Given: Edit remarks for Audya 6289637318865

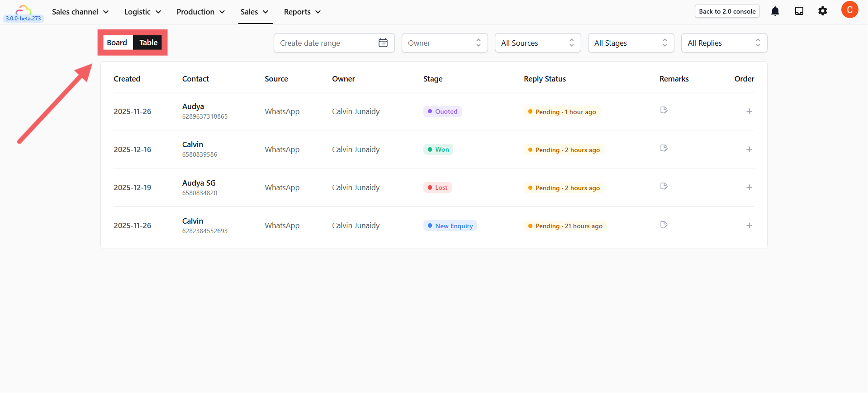Looking at the screenshot, I should [x=664, y=110].
